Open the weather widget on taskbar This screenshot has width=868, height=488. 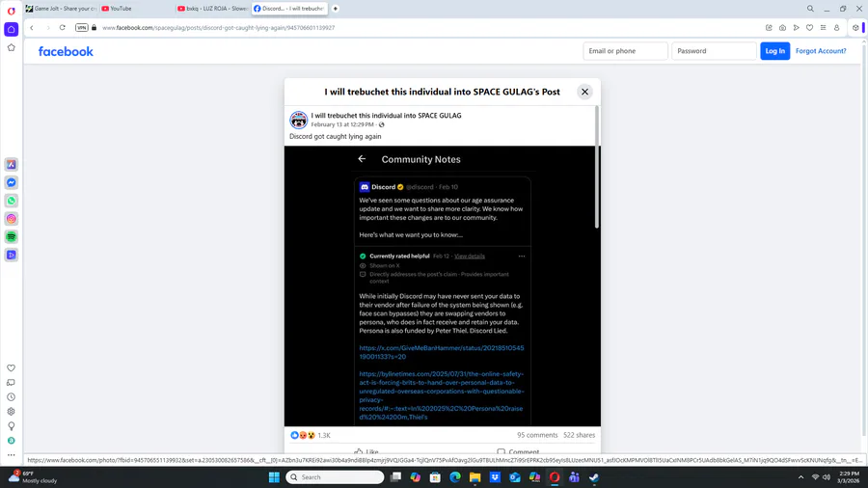(x=33, y=477)
